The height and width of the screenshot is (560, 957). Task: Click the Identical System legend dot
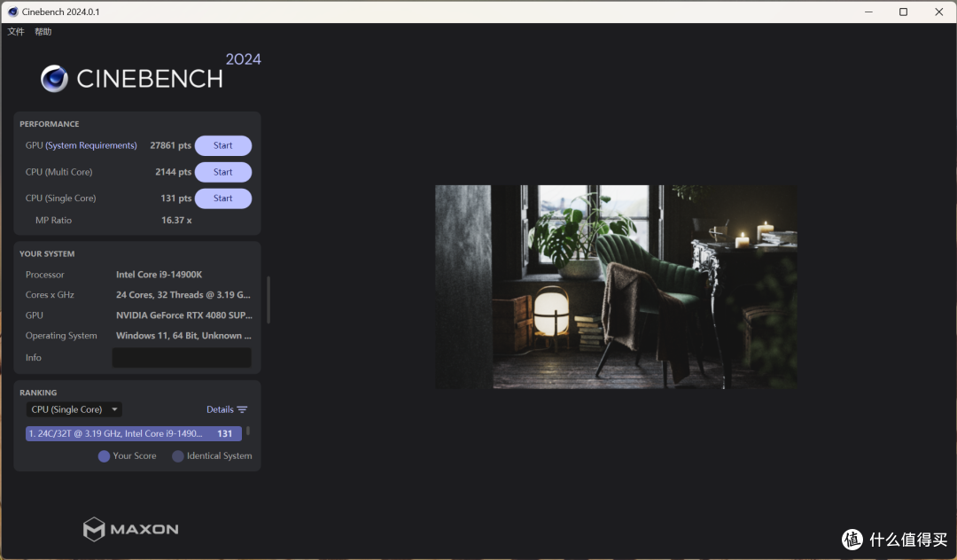click(177, 456)
